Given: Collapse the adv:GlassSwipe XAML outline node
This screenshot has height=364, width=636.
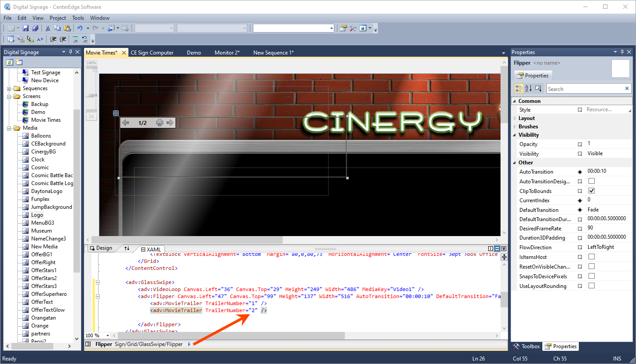Looking at the screenshot, I should tap(98, 282).
